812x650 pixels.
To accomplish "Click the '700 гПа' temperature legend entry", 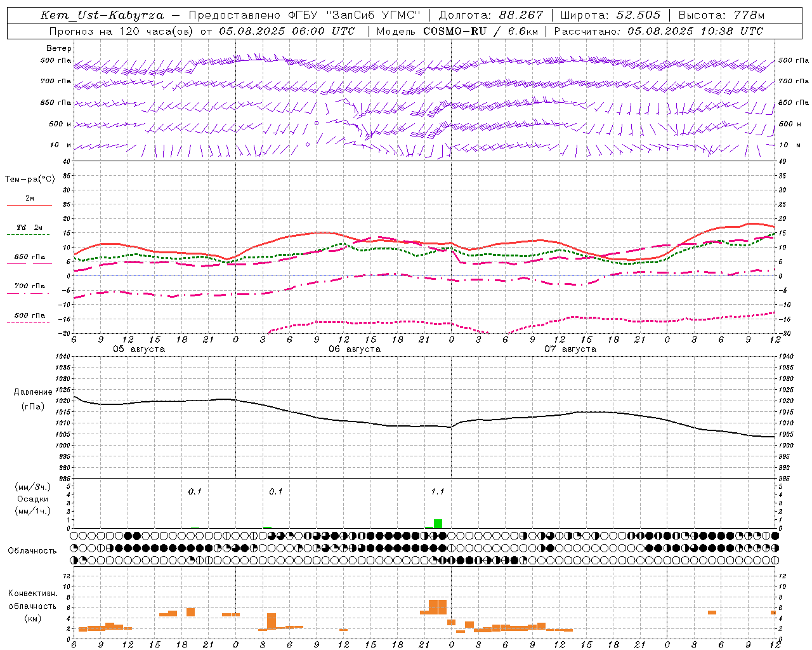I will pyautogui.click(x=30, y=286).
